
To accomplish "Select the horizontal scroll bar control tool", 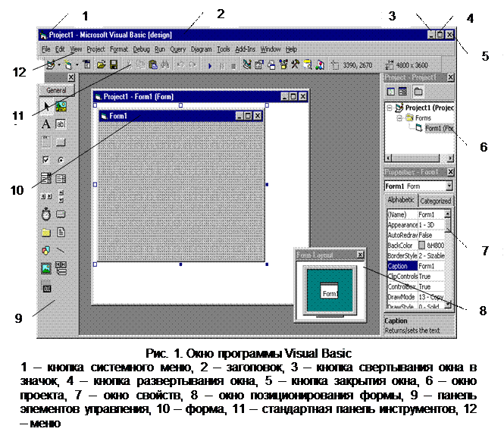I will point(46,196).
